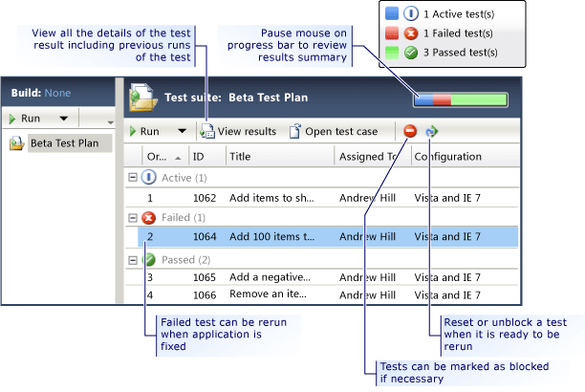Viewport: 585px width, 392px height.
Task: Click the green Run arrow in left pane
Action: (x=12, y=119)
